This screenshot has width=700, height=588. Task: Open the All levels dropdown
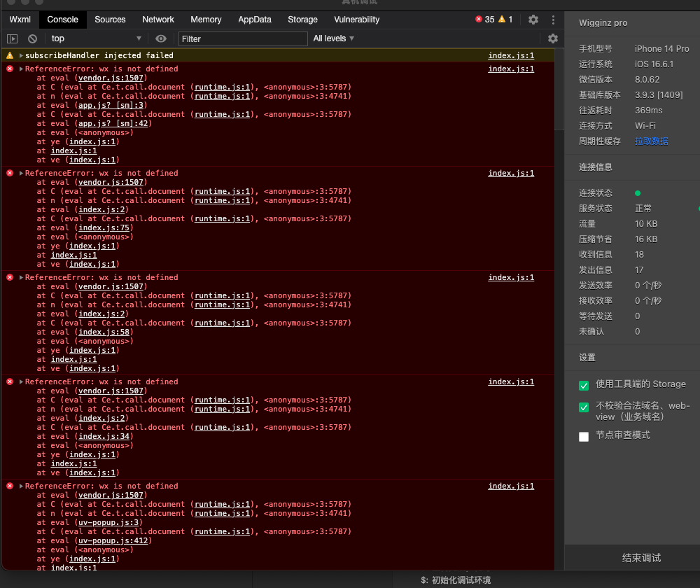(333, 38)
